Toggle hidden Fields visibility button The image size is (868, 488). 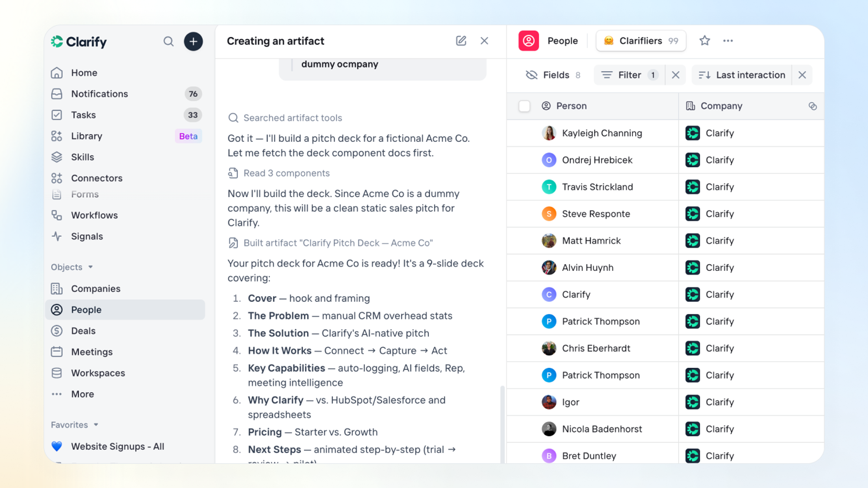tap(553, 75)
